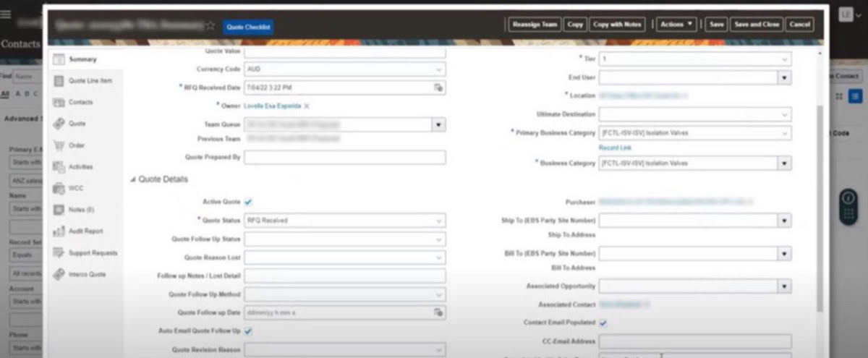Viewport: 868px width, 358px height.
Task: Click the Quote Line Item icon
Action: (x=59, y=81)
